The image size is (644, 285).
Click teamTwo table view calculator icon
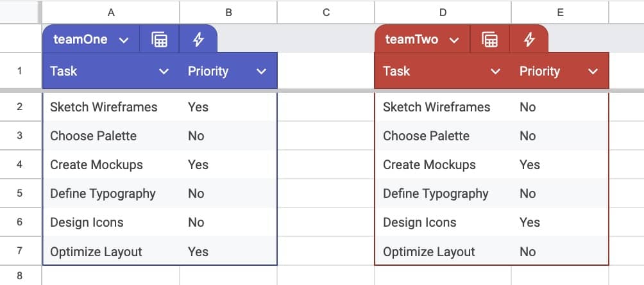490,40
